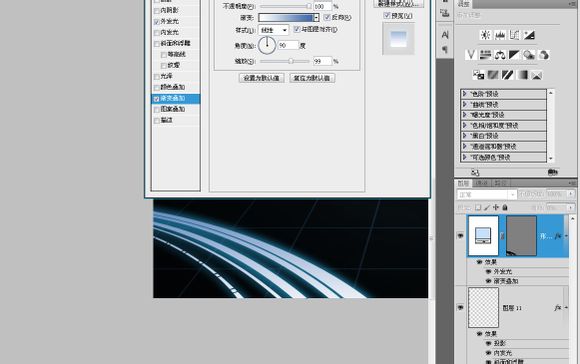The height and width of the screenshot is (364, 580).
Task: Add an Exposure adjustment
Action: click(x=529, y=35)
